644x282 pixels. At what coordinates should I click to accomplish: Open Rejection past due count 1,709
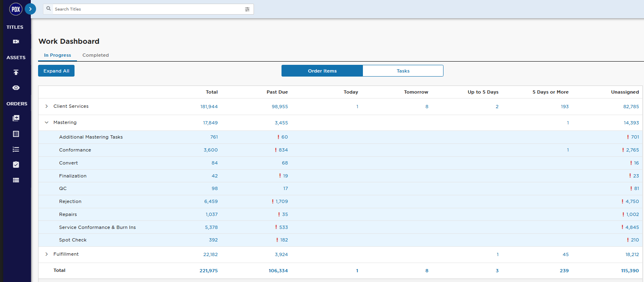coord(281,201)
